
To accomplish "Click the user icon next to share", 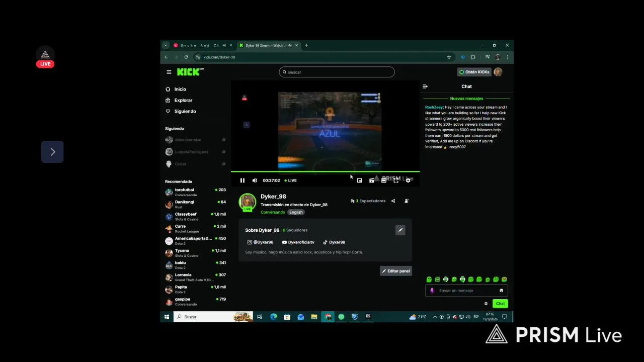I will click(x=407, y=201).
